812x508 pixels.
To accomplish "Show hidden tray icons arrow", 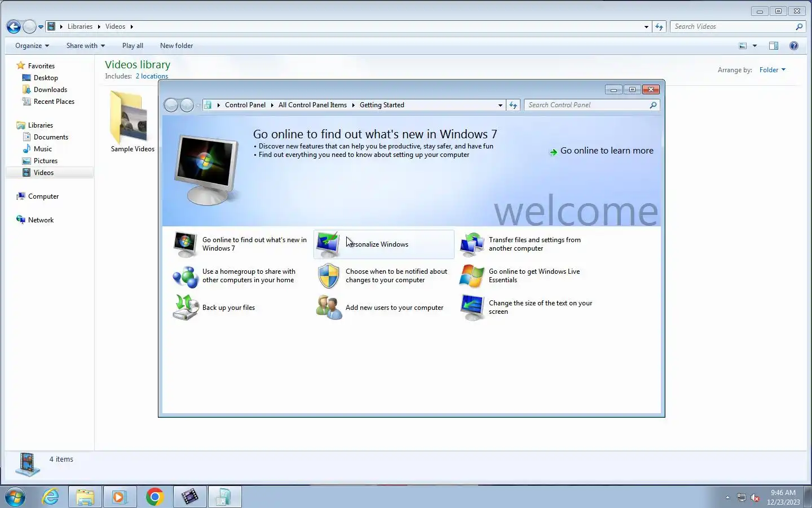I will coord(727,497).
